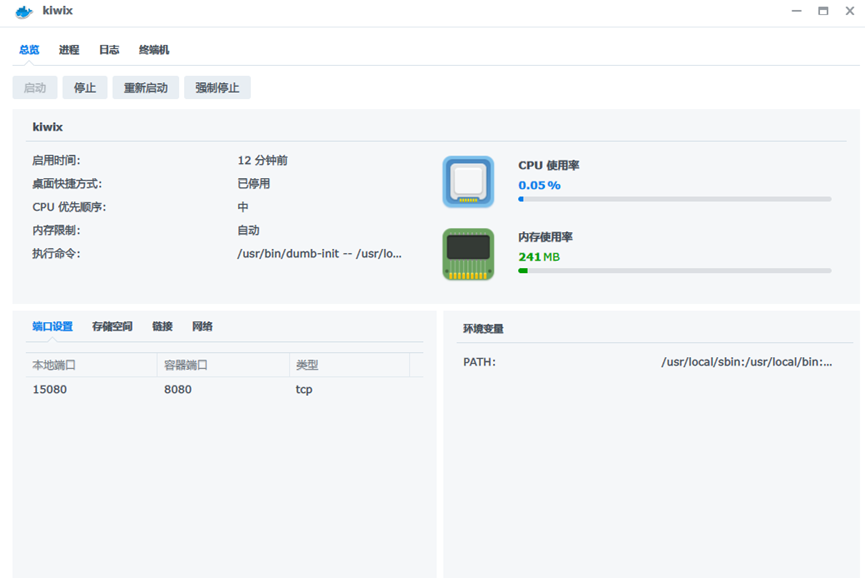This screenshot has width=865, height=578.
Task: Click the kiwix window title text
Action: (57, 10)
